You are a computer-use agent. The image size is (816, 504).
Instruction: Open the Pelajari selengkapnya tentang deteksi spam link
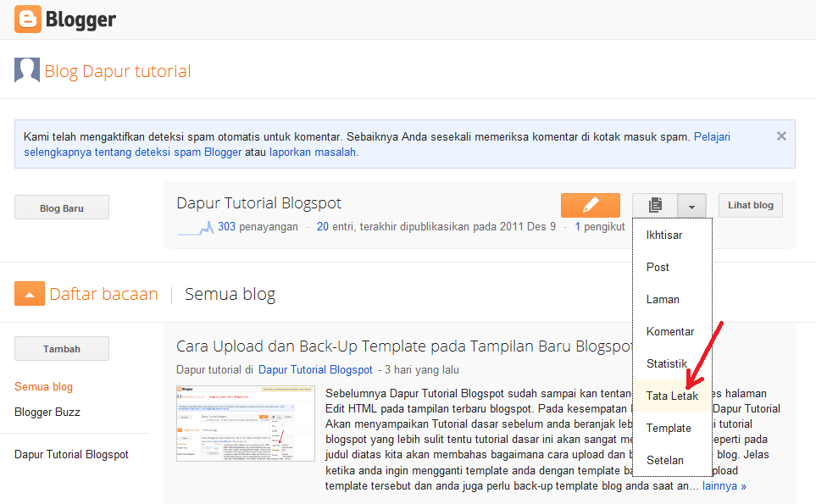[377, 145]
